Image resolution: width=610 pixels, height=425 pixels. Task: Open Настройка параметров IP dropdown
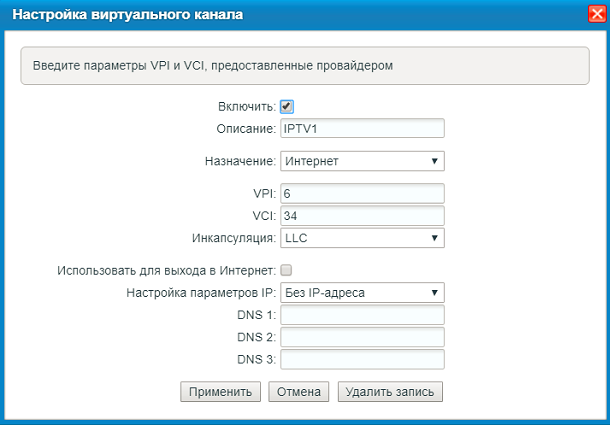coord(362,292)
